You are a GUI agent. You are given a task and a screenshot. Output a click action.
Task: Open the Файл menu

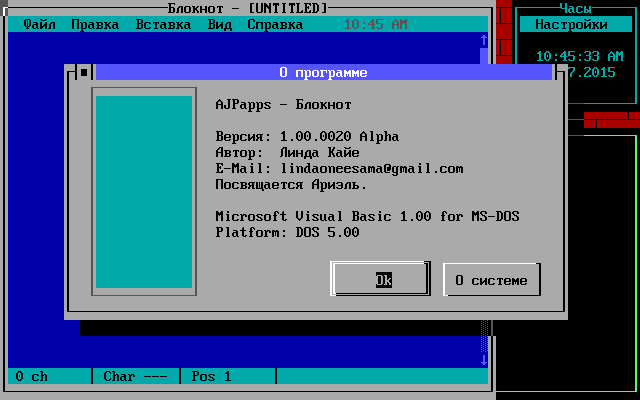(x=40, y=24)
